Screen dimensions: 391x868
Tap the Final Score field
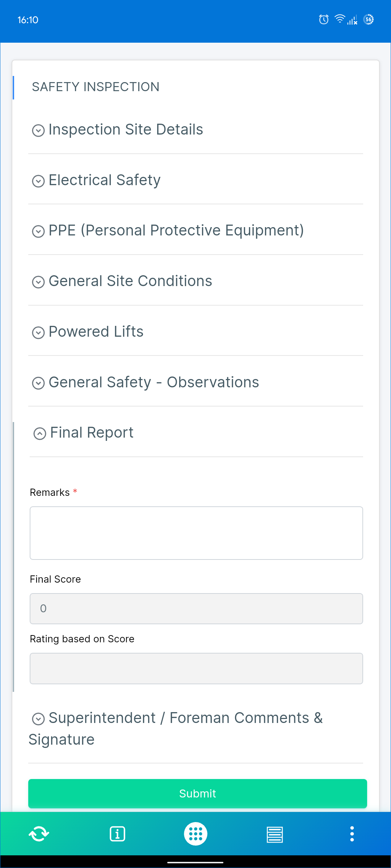(196, 609)
